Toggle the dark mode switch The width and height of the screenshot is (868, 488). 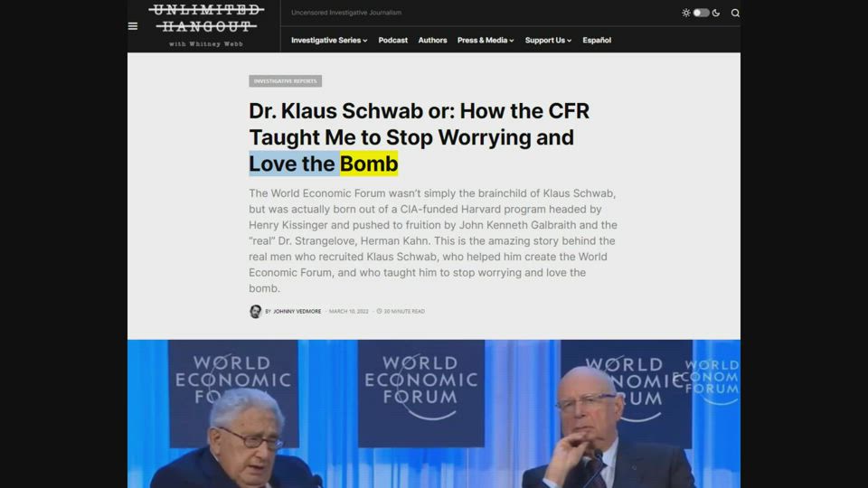click(x=701, y=13)
